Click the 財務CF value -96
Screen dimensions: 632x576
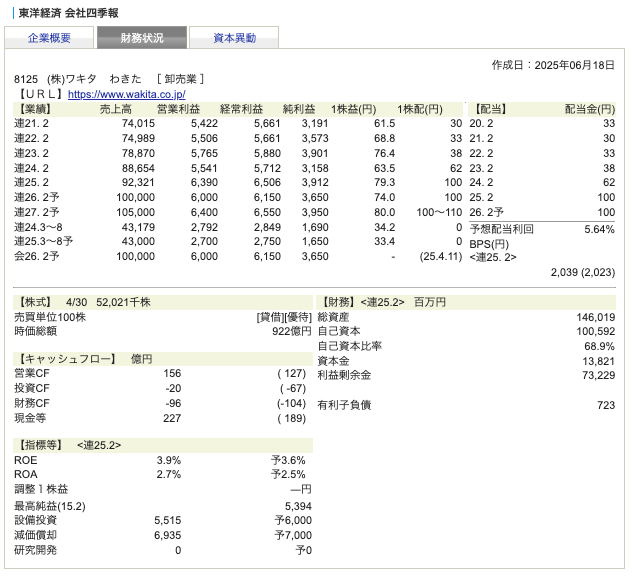[x=173, y=403]
